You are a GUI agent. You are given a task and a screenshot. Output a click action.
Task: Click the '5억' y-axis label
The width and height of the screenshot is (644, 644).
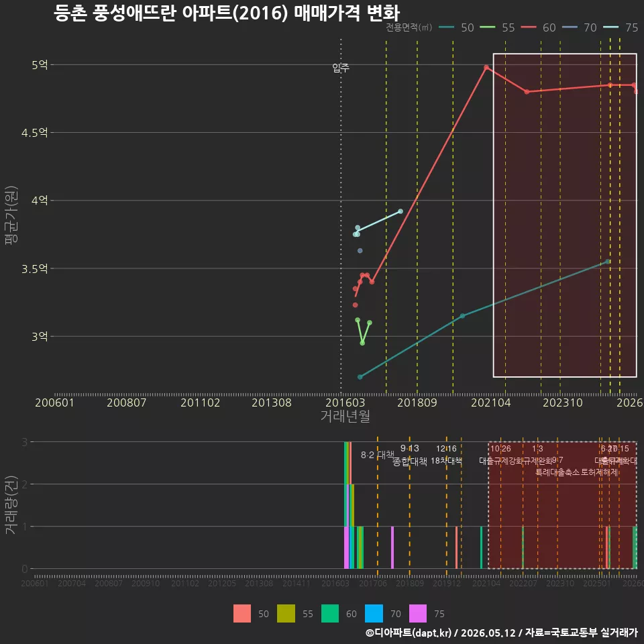click(40, 65)
